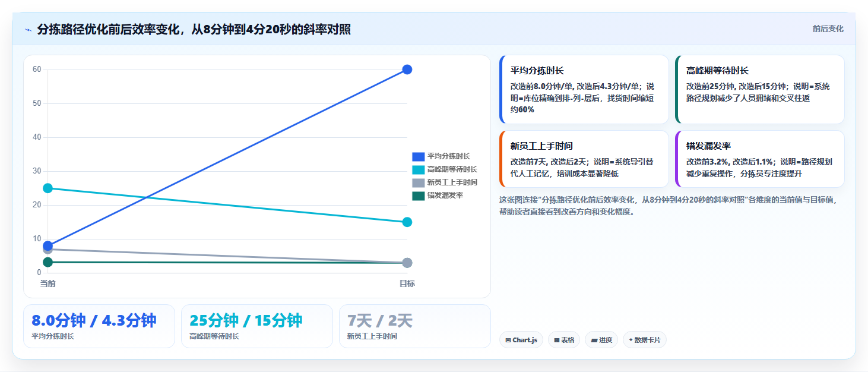Click the chart title about 分拣路径优化
The image size is (868, 372).
(194, 30)
